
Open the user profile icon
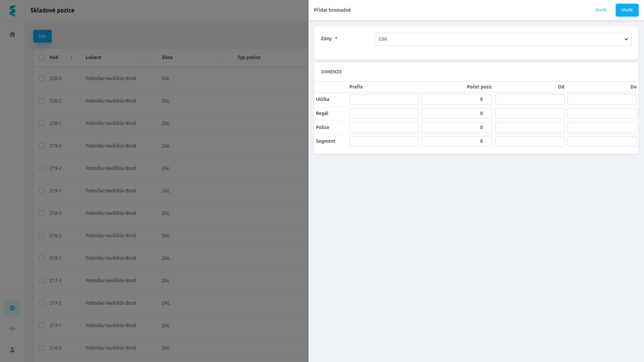tap(12, 350)
